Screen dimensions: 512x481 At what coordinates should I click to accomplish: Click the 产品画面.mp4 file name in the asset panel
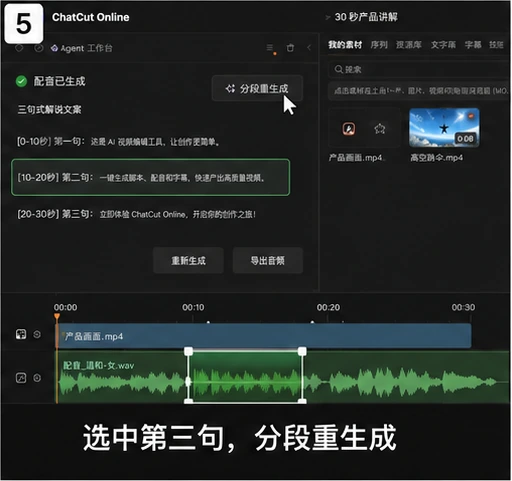coord(356,157)
